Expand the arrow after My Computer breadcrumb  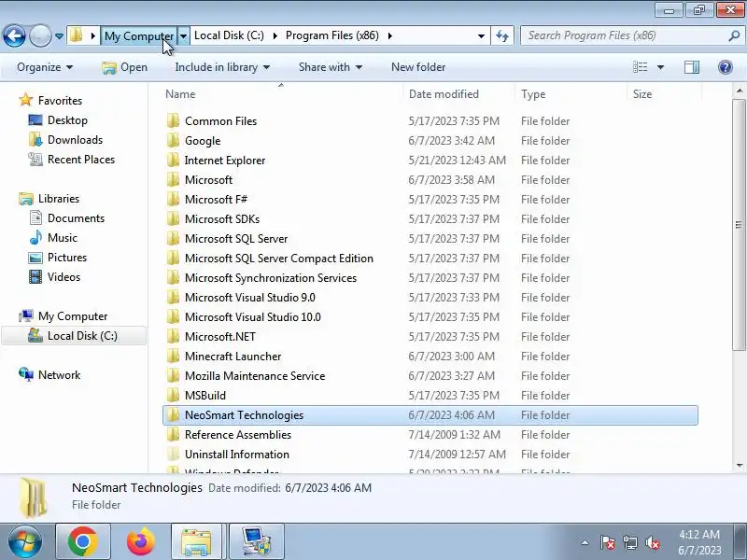coord(183,35)
